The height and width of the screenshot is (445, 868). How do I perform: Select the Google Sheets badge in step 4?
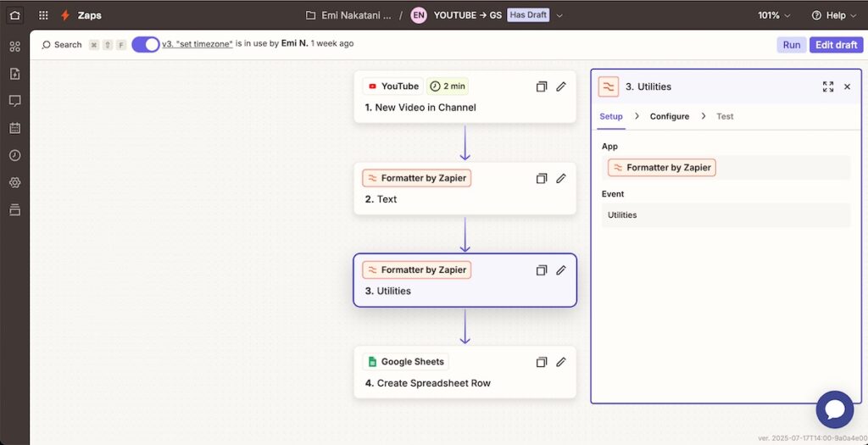pyautogui.click(x=406, y=362)
